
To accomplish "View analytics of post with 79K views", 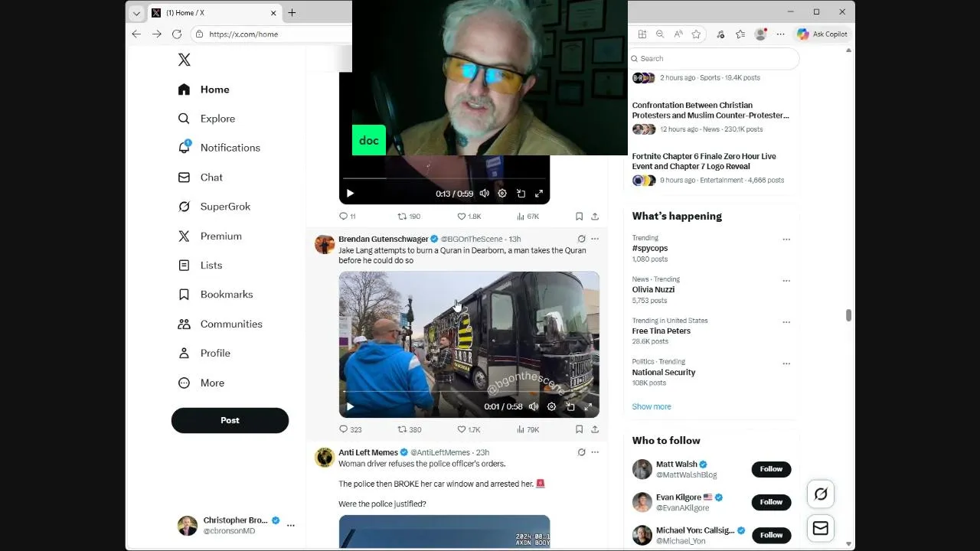I will click(x=528, y=430).
